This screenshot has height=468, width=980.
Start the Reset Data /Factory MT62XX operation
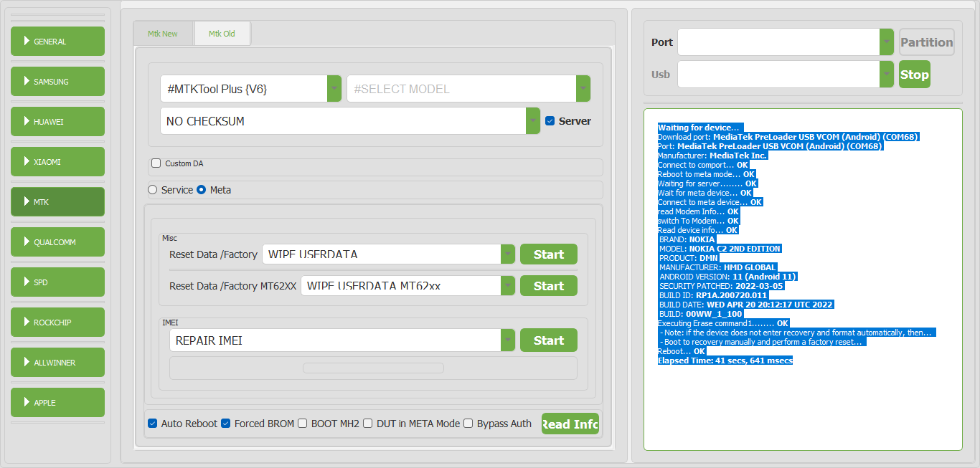pyautogui.click(x=549, y=286)
